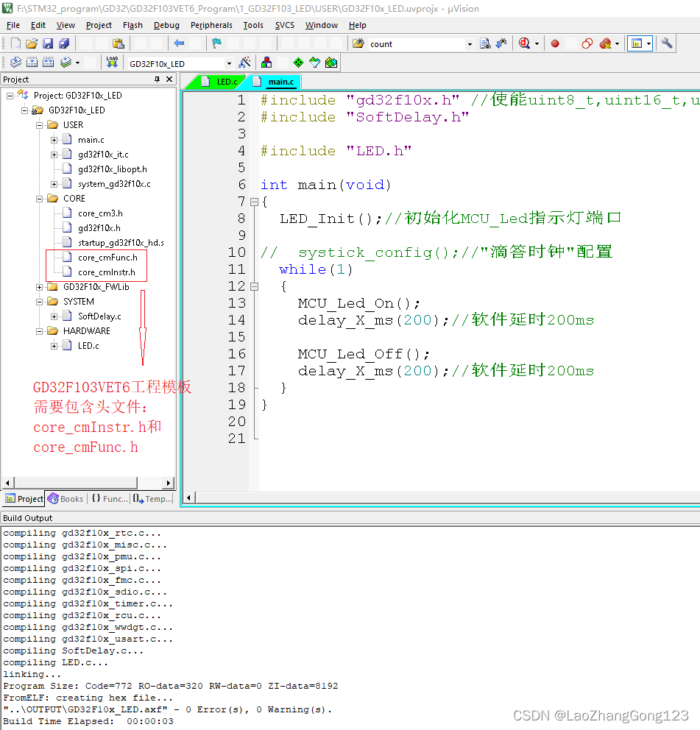Open the Project menu

(99, 25)
